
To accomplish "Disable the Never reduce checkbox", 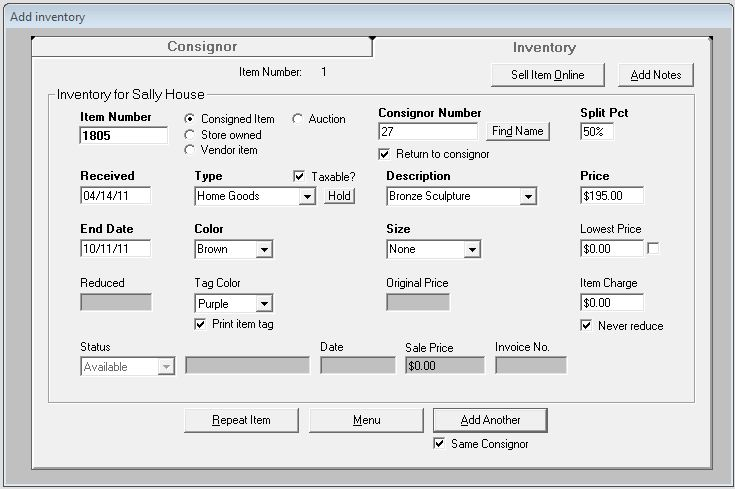I will pyautogui.click(x=587, y=325).
